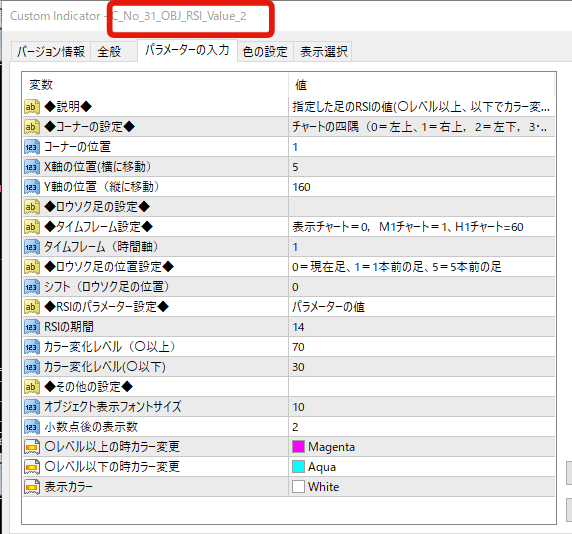The height and width of the screenshot is (534, 572).
Task: Select the オブジェクト表示フォントサイズ variable name
Action: click(x=113, y=407)
